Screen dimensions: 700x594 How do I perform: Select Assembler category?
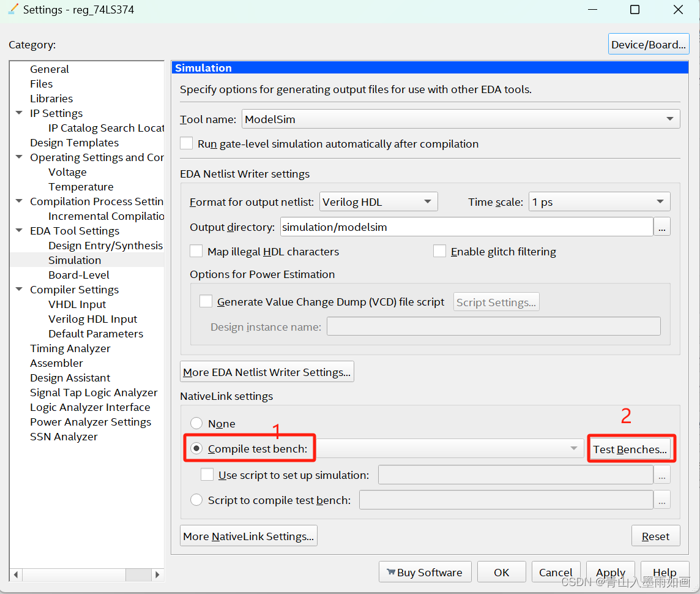click(x=56, y=363)
